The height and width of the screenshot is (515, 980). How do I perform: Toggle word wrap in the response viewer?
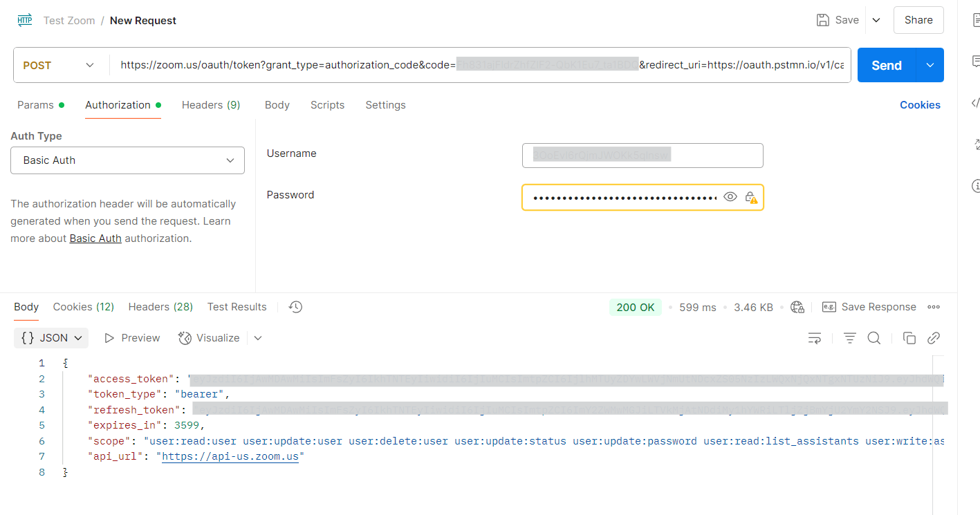tap(815, 337)
